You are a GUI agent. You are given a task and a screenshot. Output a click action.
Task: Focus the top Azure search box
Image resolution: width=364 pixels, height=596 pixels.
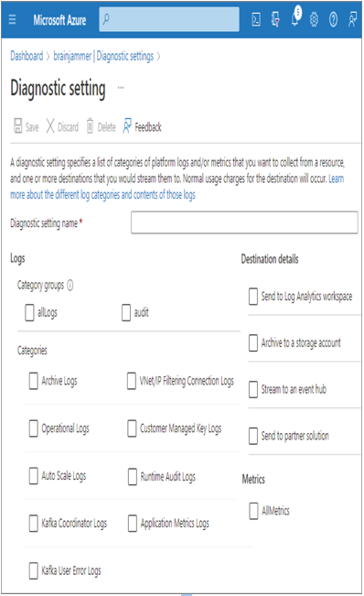169,19
